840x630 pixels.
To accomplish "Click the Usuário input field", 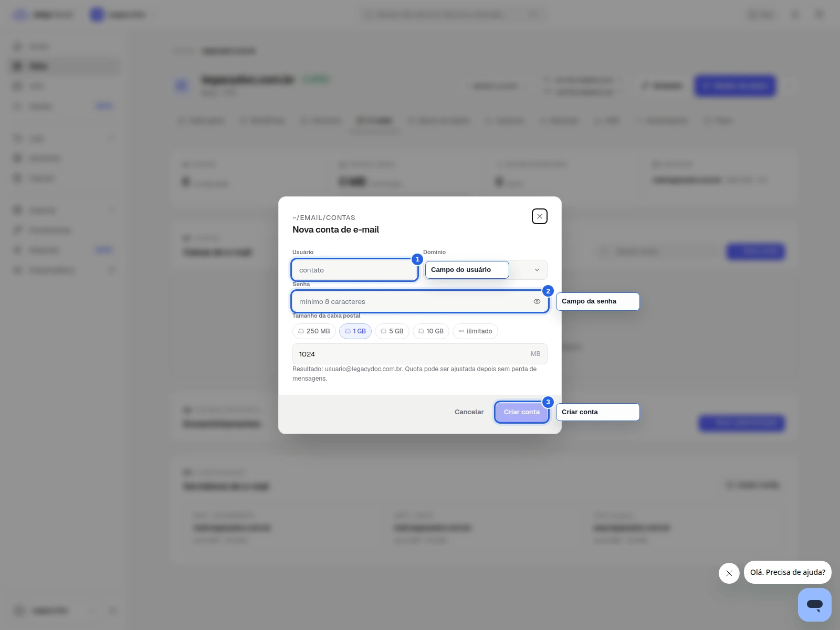I will point(355,270).
